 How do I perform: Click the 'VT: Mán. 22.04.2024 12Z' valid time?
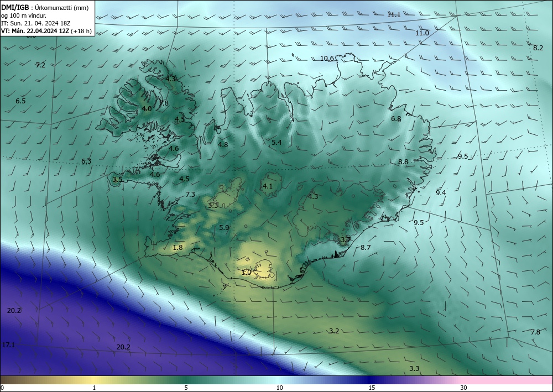point(35,31)
